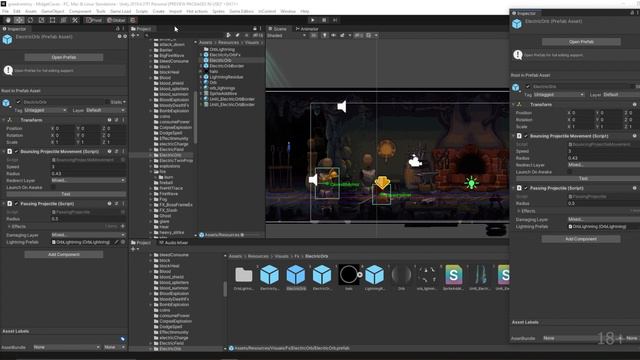
Task: Open the Tag dropdown in right Inspector
Action: [559, 95]
